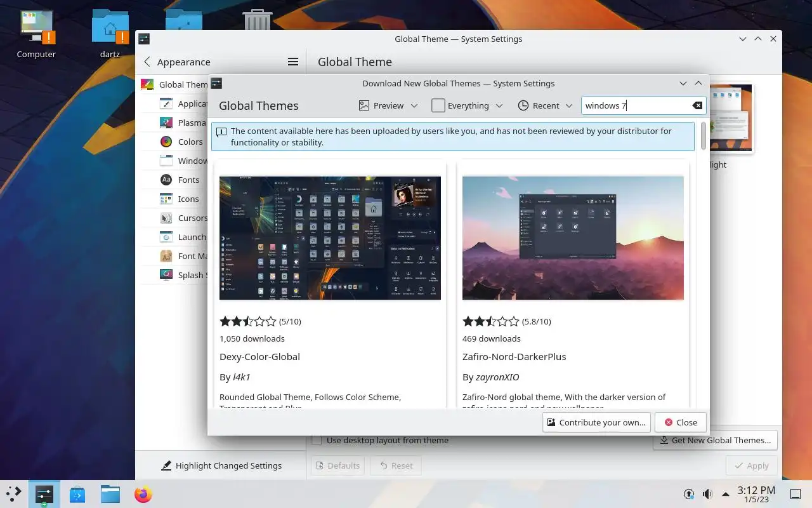Click the Dexy-Color-Global star rating
Viewport: 812px width, 508px height.
pos(248,321)
